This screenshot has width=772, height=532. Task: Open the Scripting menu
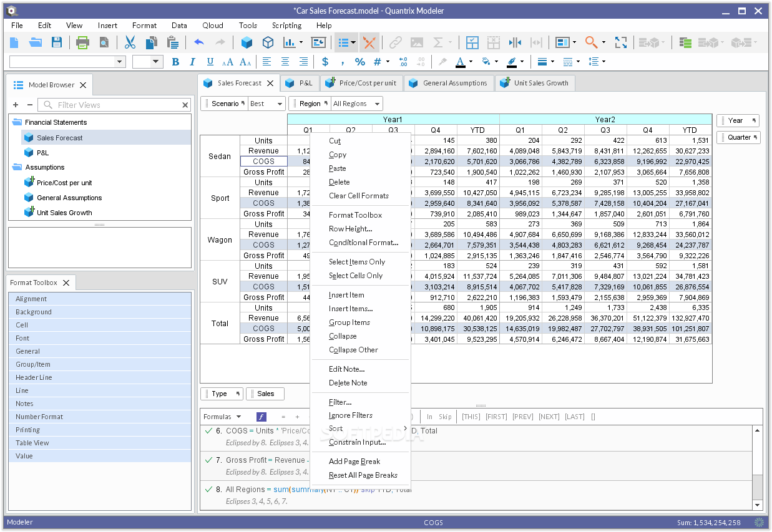[x=286, y=26]
